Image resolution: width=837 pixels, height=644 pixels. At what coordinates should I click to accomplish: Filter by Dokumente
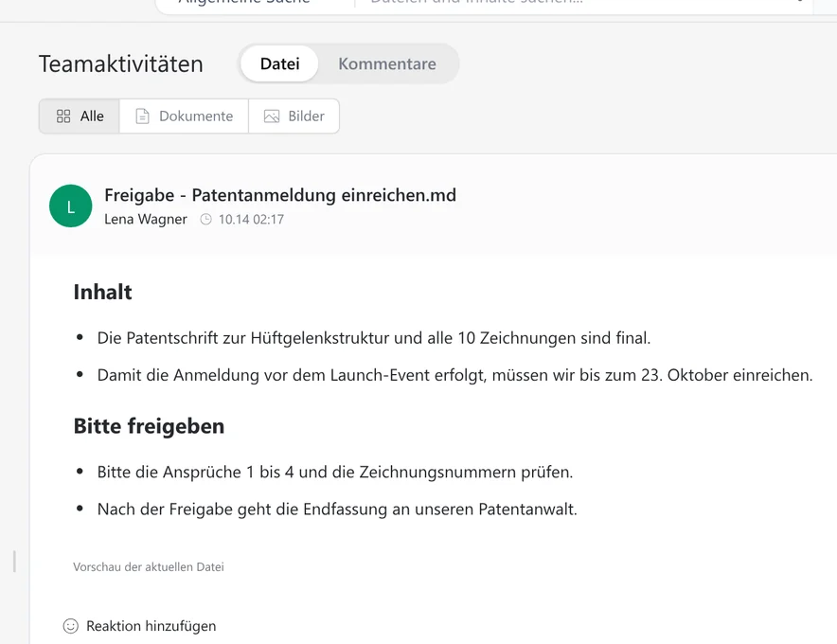185,116
